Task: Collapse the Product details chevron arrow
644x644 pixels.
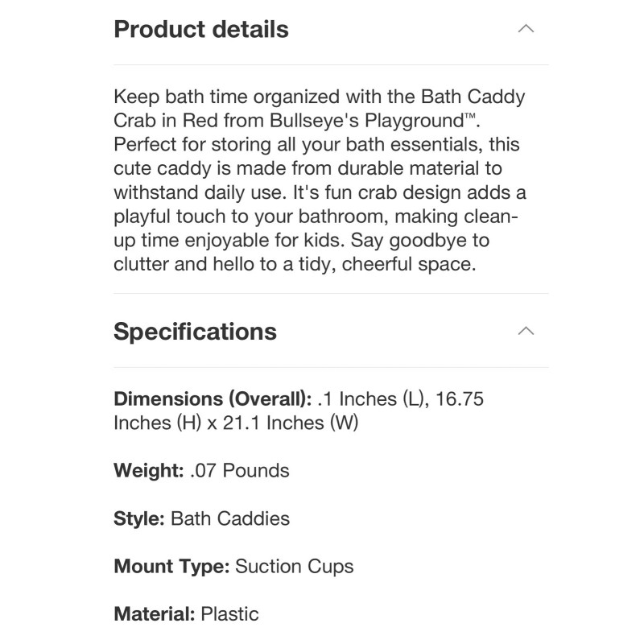Action: pyautogui.click(x=526, y=29)
